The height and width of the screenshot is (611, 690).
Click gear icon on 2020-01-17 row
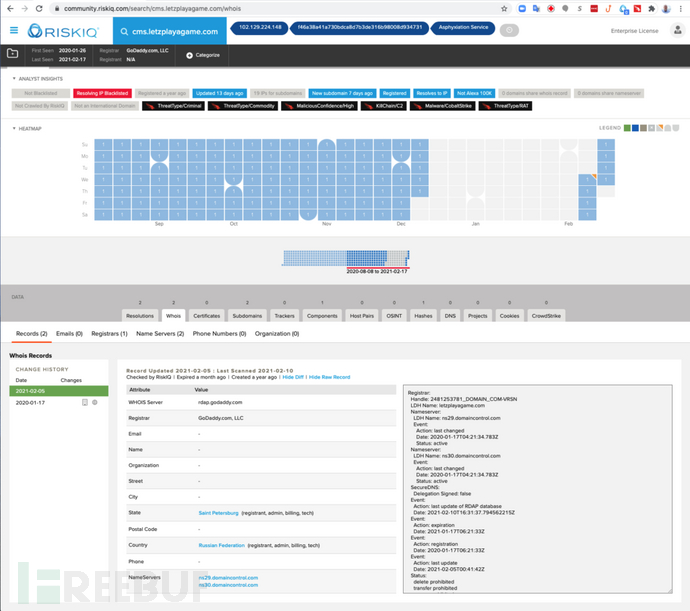pyautogui.click(x=95, y=402)
